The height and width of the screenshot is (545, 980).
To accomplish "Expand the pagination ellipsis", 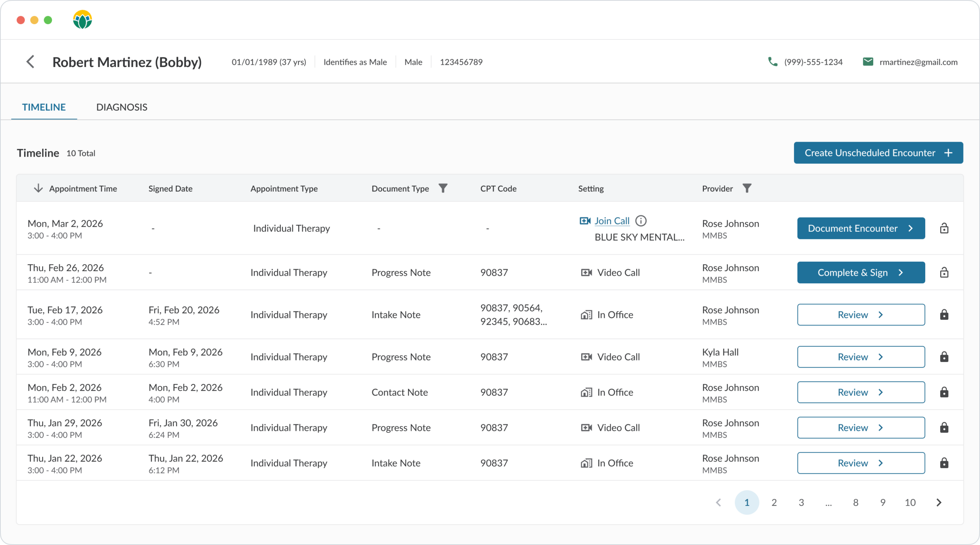I will pyautogui.click(x=828, y=502).
